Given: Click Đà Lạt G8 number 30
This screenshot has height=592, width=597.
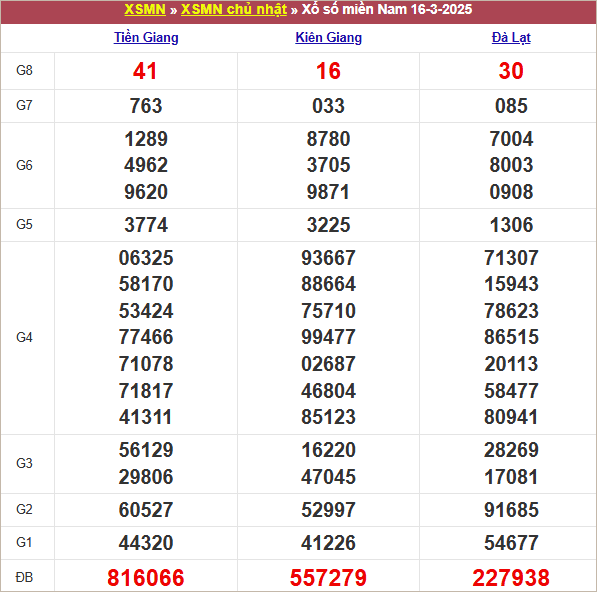Looking at the screenshot, I should pos(511,71).
